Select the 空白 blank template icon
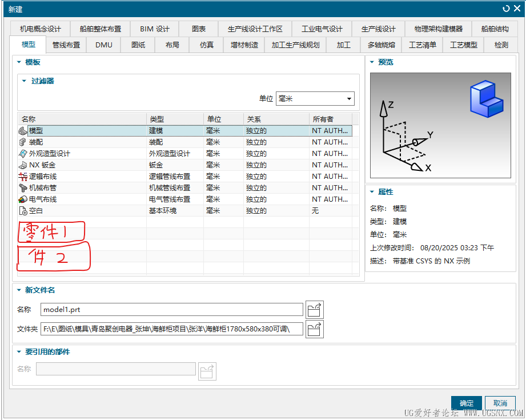Image resolution: width=526 pixels, height=420 pixels. pos(23,211)
